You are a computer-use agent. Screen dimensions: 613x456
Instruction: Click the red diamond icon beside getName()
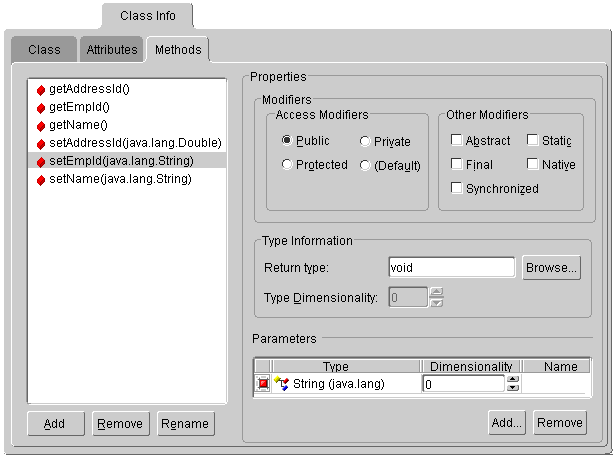[x=41, y=126]
